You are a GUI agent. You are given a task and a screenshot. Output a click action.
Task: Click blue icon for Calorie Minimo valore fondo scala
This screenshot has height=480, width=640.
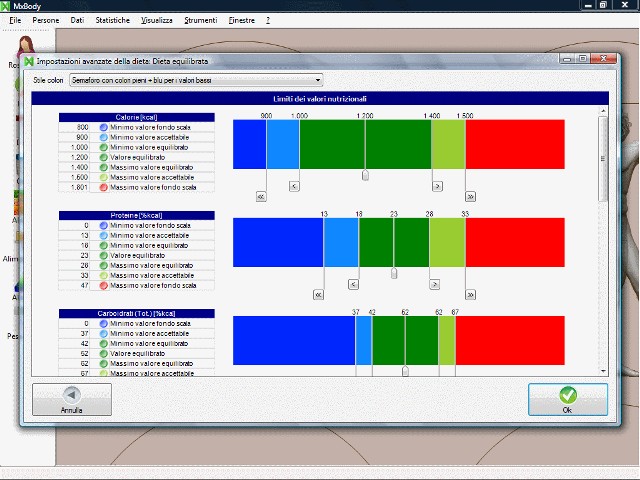(x=104, y=128)
